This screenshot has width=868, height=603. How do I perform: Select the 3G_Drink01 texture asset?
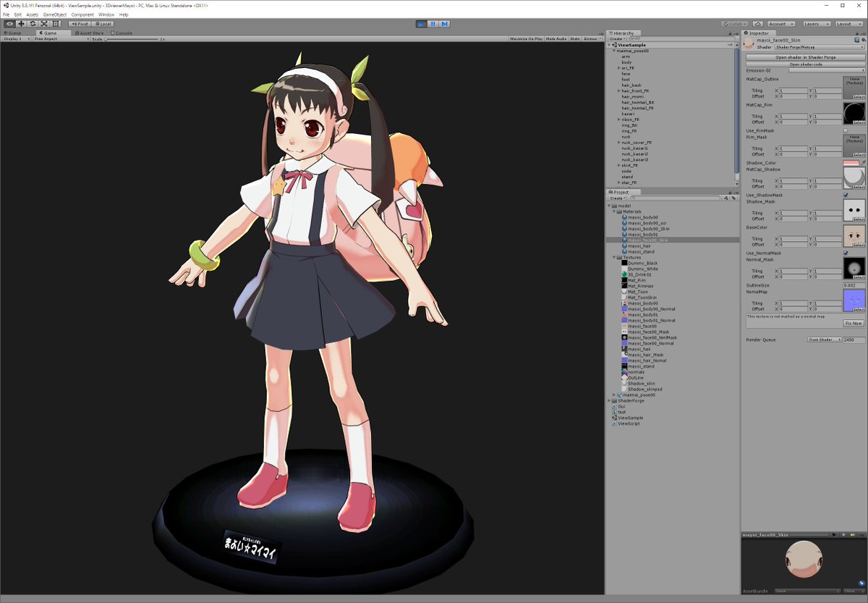(638, 274)
